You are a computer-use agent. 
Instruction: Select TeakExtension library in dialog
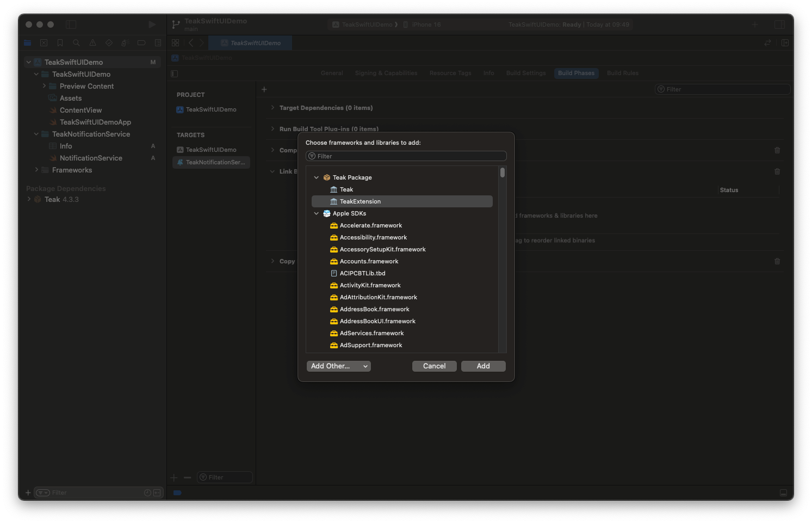[402, 201]
